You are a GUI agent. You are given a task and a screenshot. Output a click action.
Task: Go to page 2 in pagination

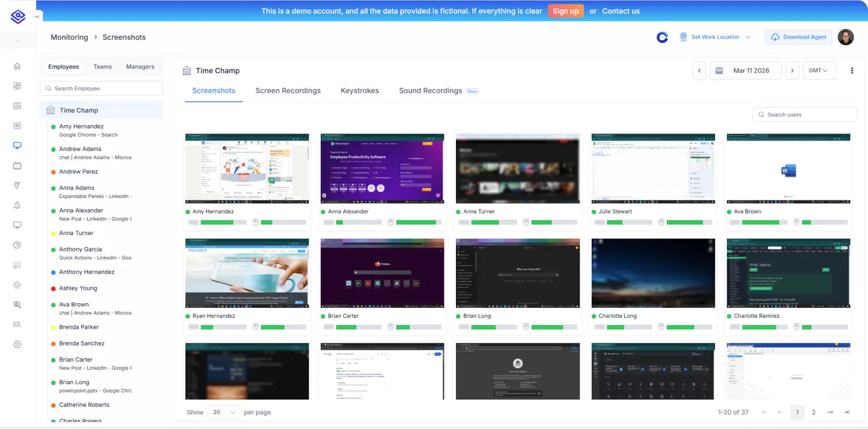(814, 412)
